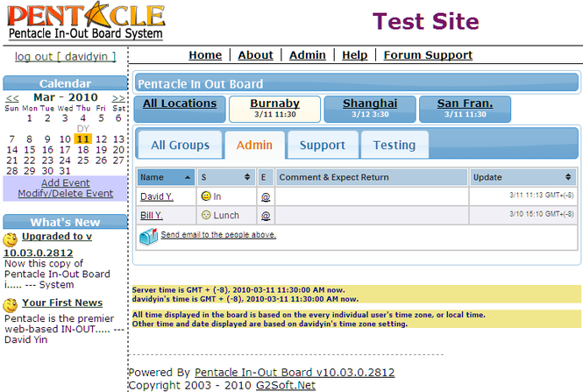
Task: Open the Help page
Action: (x=355, y=55)
